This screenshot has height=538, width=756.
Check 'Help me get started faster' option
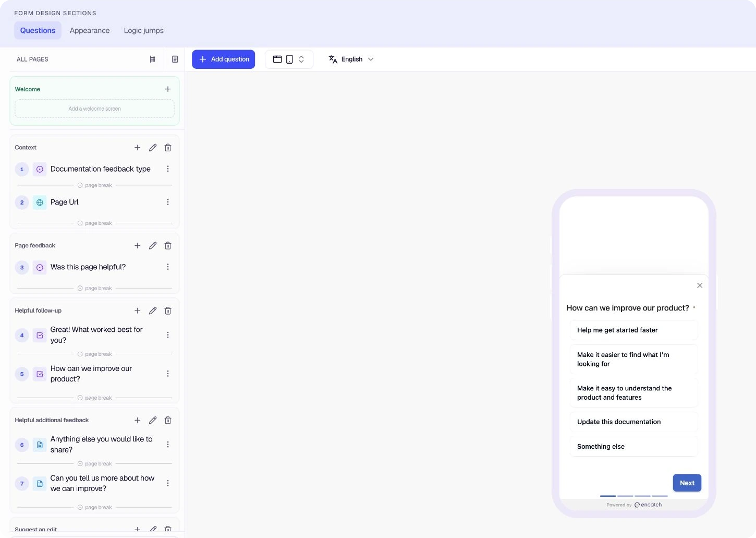(x=633, y=330)
